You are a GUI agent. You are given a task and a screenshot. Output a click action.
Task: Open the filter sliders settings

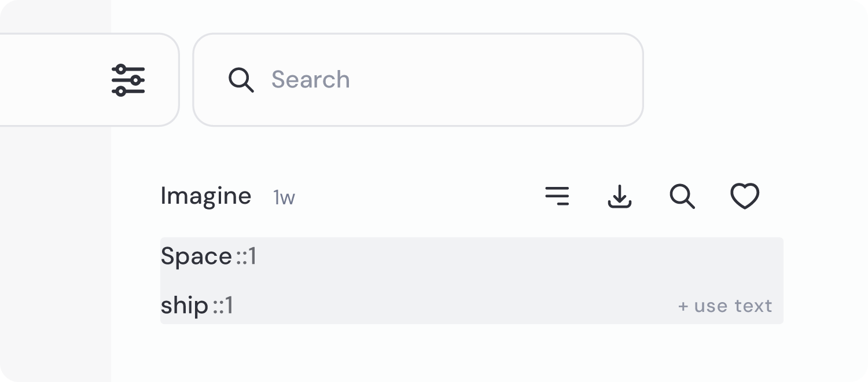click(128, 80)
